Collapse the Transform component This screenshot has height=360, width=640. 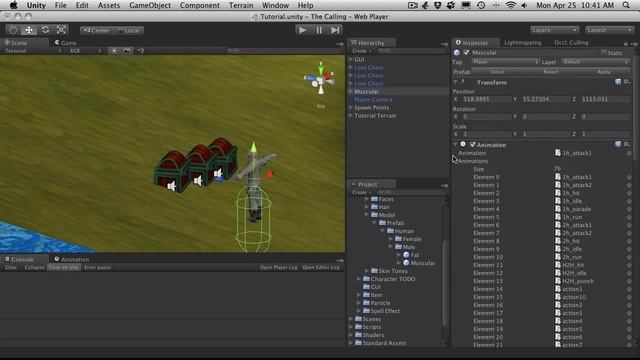click(x=456, y=82)
